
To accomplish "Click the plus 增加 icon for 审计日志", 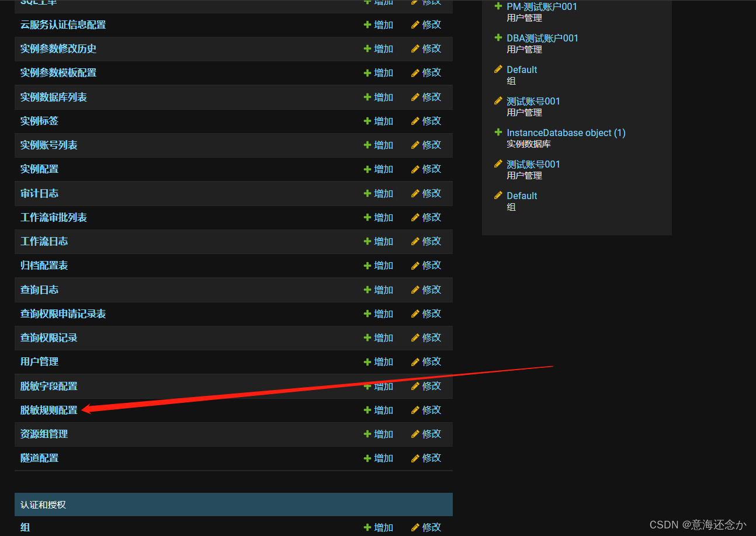I will point(367,193).
